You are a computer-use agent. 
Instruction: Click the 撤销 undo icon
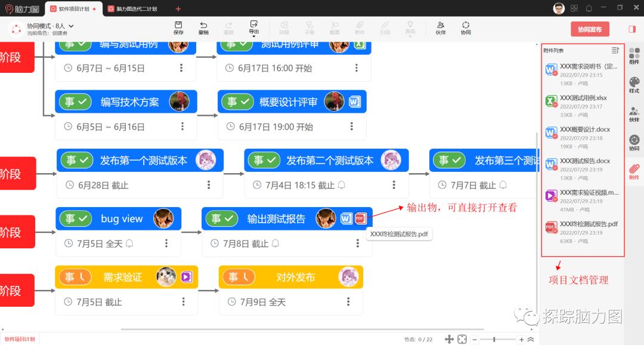pyautogui.click(x=203, y=27)
